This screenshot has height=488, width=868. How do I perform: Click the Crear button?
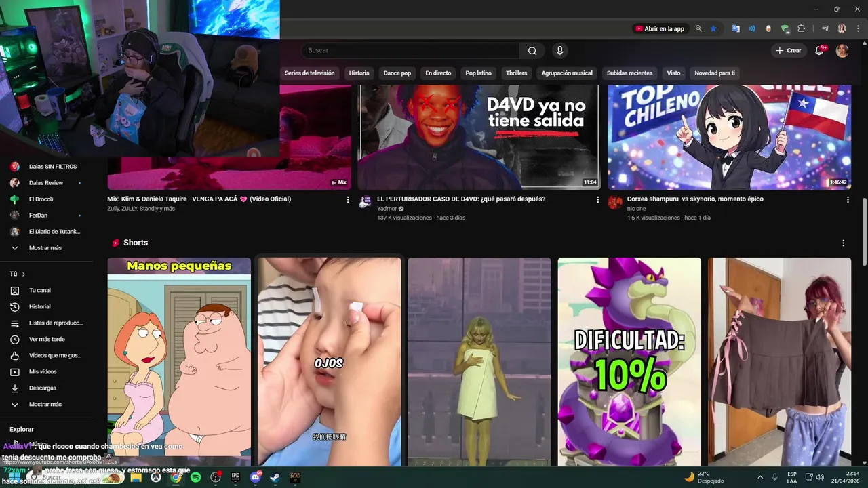pos(789,51)
